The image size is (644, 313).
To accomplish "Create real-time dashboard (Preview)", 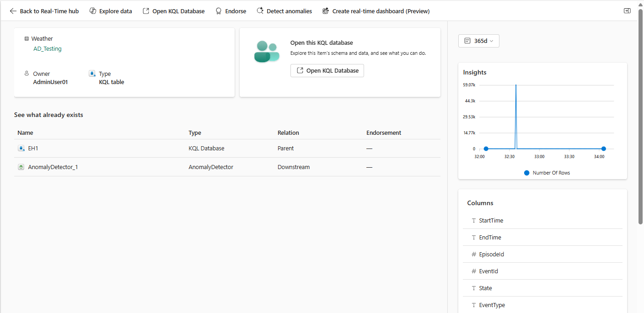I will (x=376, y=11).
